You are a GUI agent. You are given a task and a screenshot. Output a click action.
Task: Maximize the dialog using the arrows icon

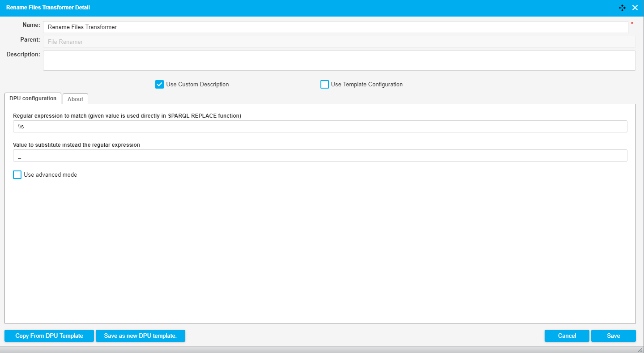[x=622, y=8]
